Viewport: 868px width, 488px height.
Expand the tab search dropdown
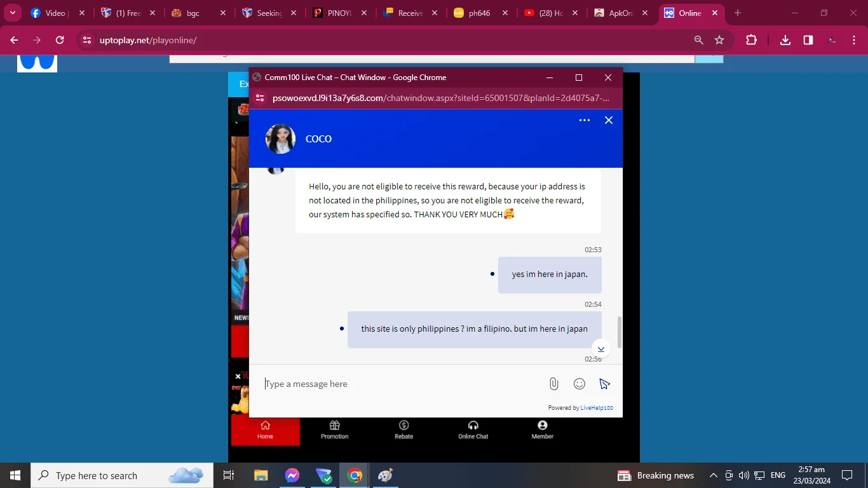pos(12,13)
